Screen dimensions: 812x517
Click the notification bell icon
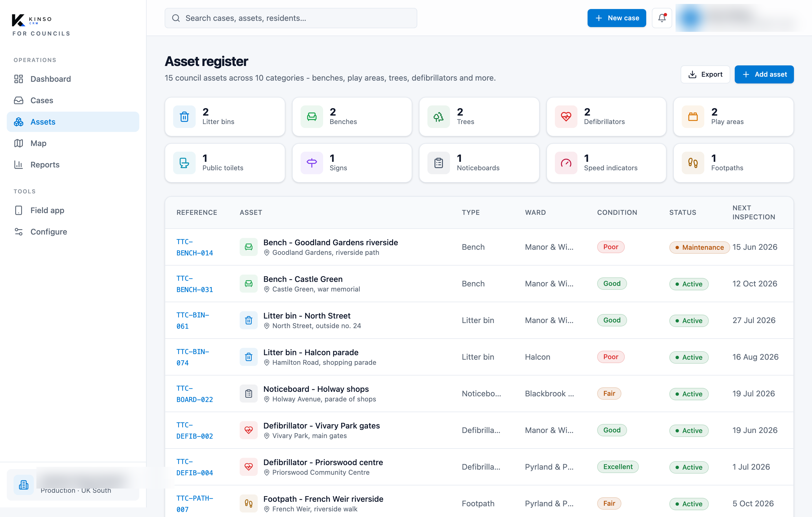(662, 18)
